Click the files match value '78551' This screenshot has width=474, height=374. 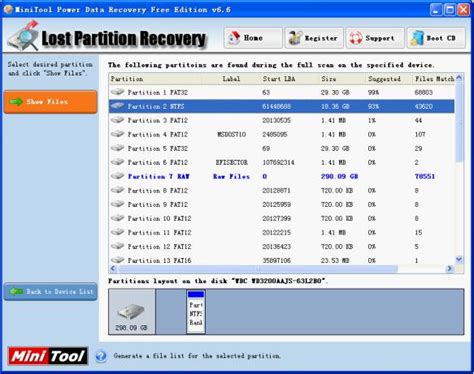[425, 176]
